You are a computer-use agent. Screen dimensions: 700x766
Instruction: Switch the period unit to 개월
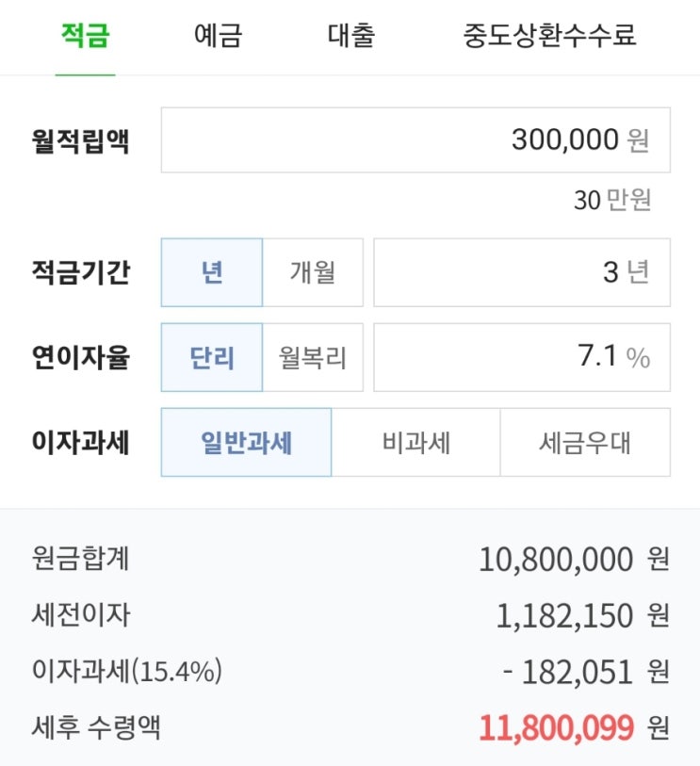point(313,272)
